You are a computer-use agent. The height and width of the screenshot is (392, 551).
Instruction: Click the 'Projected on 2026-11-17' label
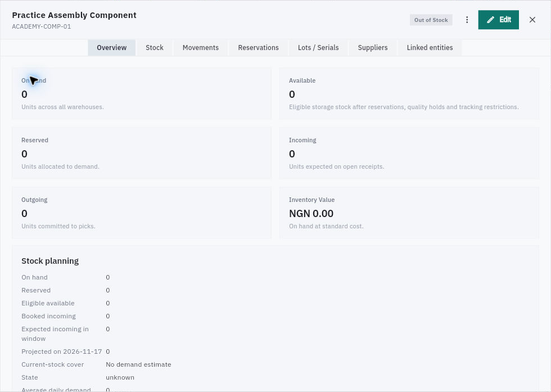(x=61, y=352)
